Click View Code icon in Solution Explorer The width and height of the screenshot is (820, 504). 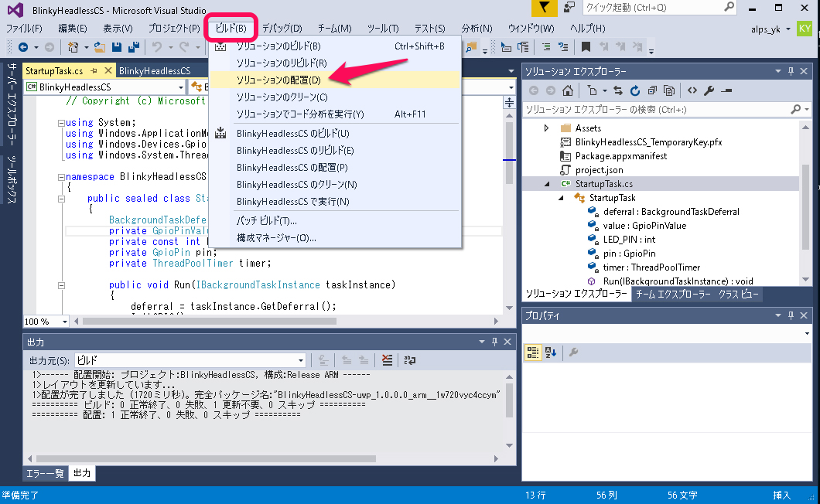(692, 90)
